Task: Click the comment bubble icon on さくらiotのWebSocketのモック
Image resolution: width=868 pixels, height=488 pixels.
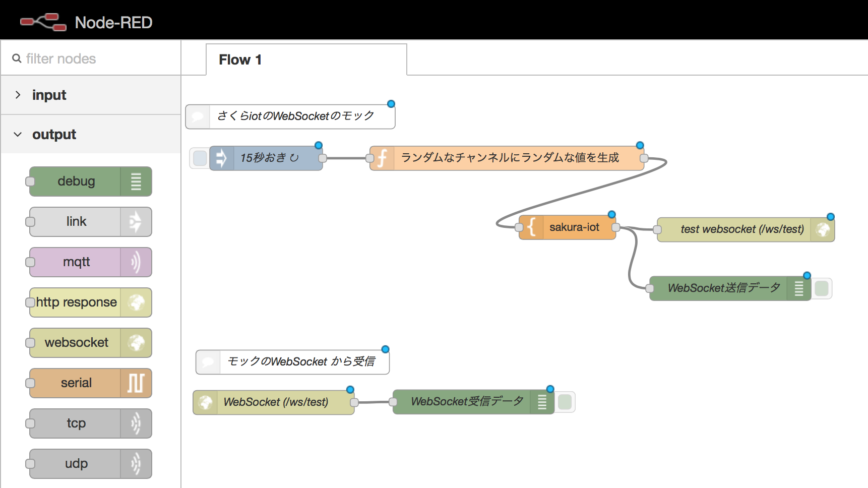Action: (198, 116)
